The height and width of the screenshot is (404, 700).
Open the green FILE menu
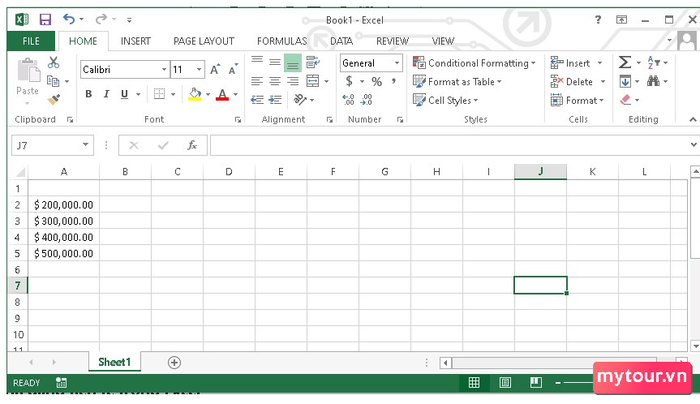pos(31,41)
